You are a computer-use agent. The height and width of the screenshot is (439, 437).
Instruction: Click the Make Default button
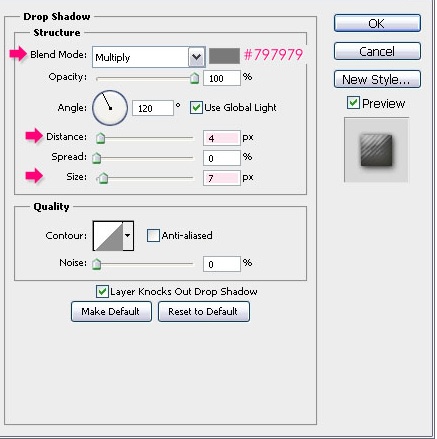pos(111,311)
